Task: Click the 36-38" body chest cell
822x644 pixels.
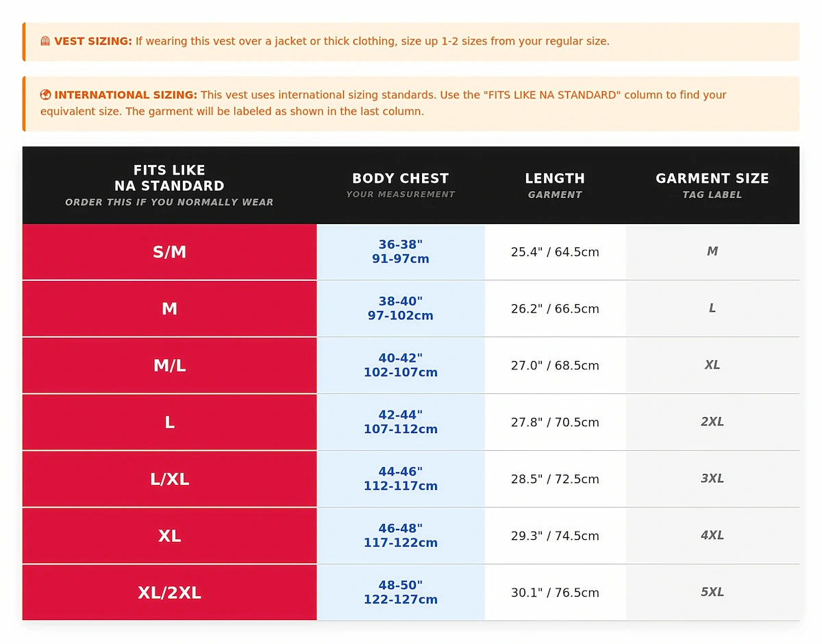Action: tap(400, 252)
